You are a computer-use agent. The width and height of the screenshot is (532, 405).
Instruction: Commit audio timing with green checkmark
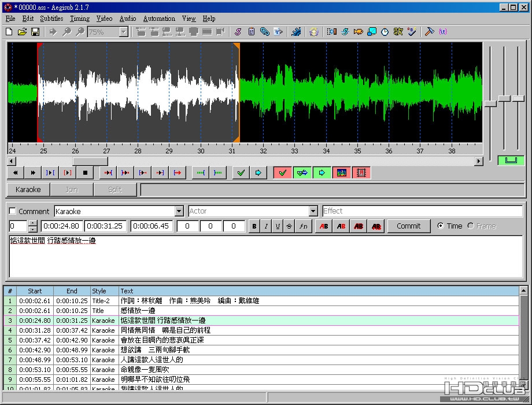tap(241, 173)
